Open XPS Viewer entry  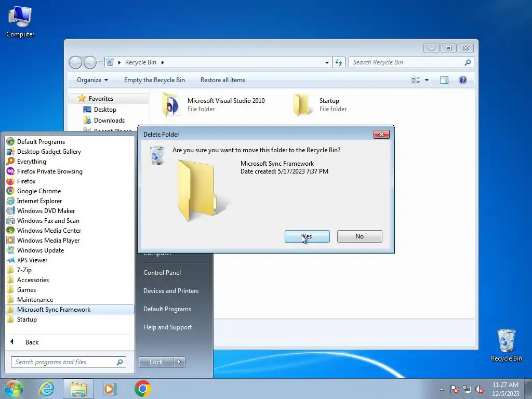(70, 260)
